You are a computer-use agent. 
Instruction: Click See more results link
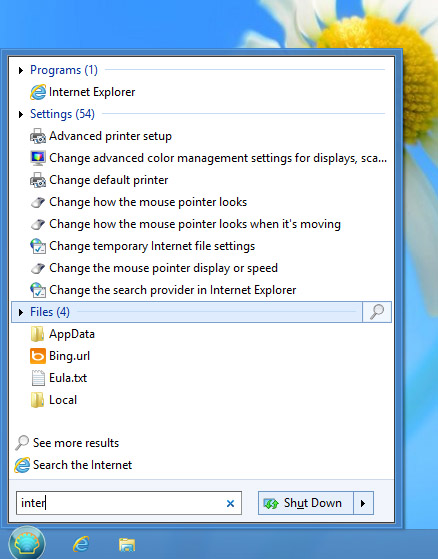tap(76, 443)
